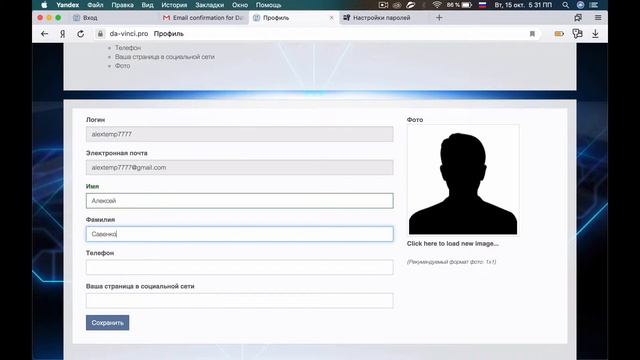Open the browser hamburger menu
640x360 pixels.
click(598, 18)
